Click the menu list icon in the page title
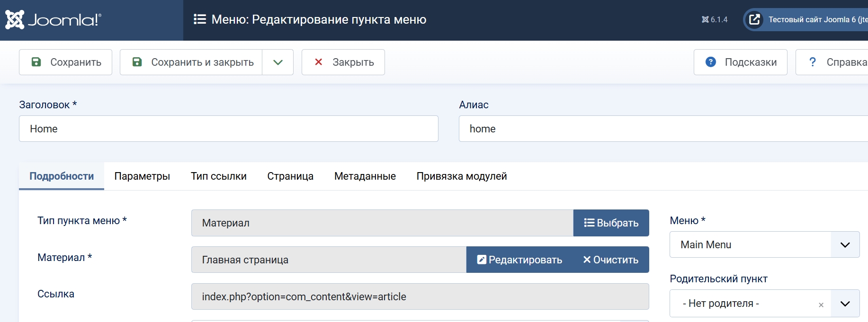 (200, 19)
